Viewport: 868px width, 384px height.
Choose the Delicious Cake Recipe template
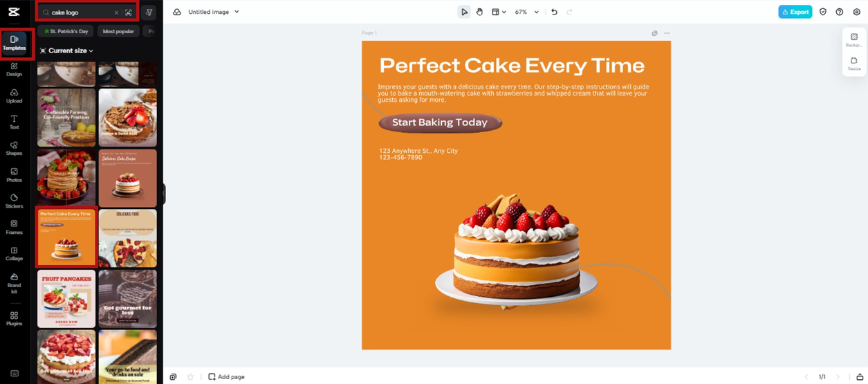(128, 178)
